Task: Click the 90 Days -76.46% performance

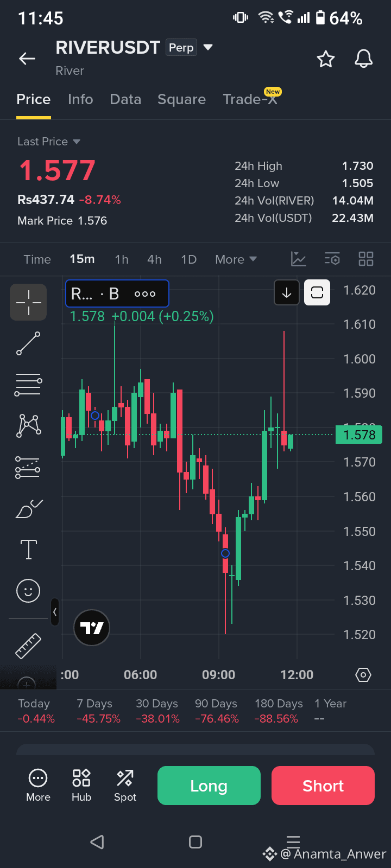Action: 217,711
